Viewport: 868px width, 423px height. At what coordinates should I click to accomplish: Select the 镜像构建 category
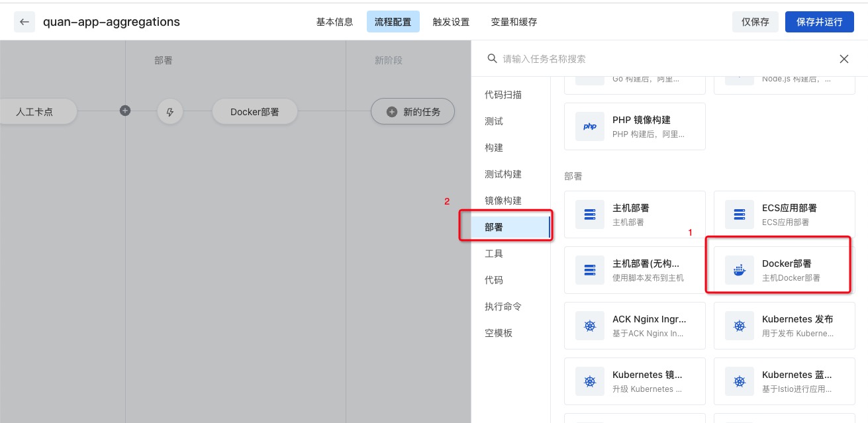[503, 201]
